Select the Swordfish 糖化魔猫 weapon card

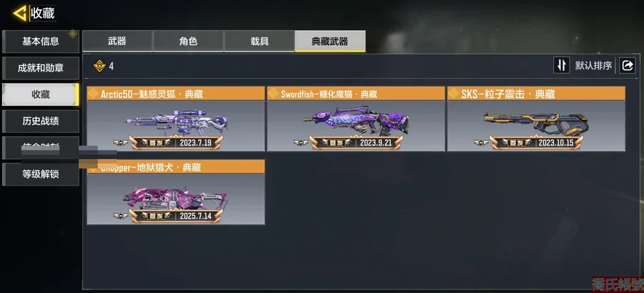tap(356, 119)
